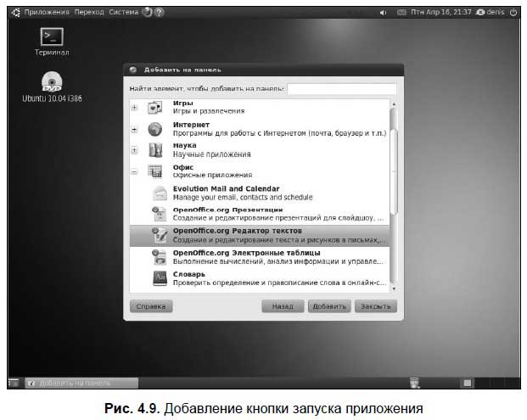This screenshot has width=527, height=420.
Task: Click the volume speaker icon in top panel
Action: [383, 13]
